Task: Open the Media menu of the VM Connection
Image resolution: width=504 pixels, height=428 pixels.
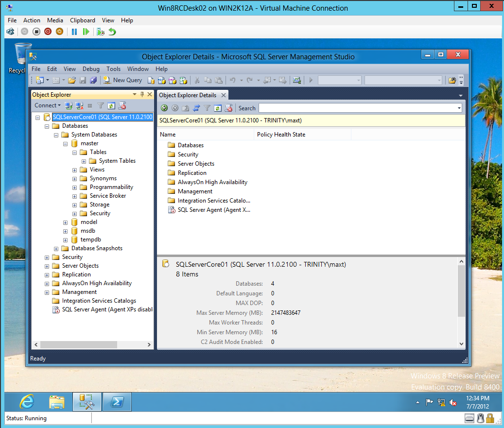Action: pos(55,20)
